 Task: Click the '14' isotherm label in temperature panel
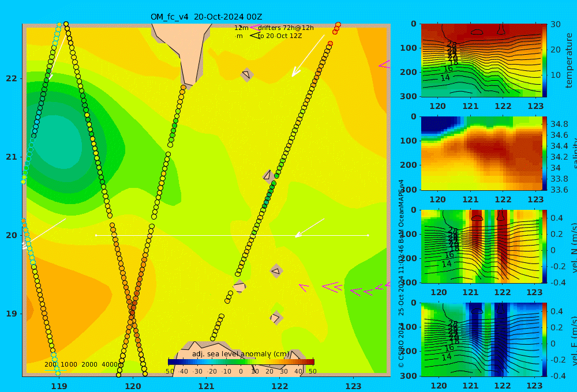point(445,78)
